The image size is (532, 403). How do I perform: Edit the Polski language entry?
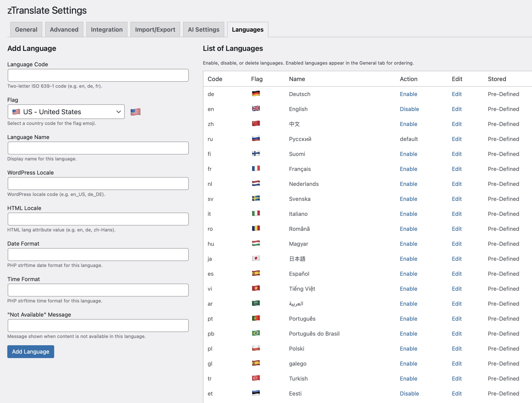click(x=456, y=349)
